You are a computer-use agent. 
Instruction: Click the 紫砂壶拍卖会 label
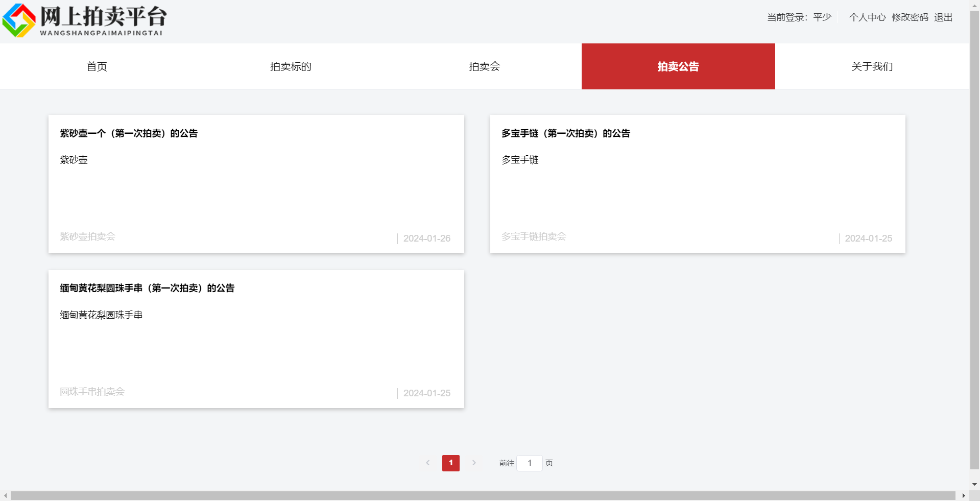point(88,236)
